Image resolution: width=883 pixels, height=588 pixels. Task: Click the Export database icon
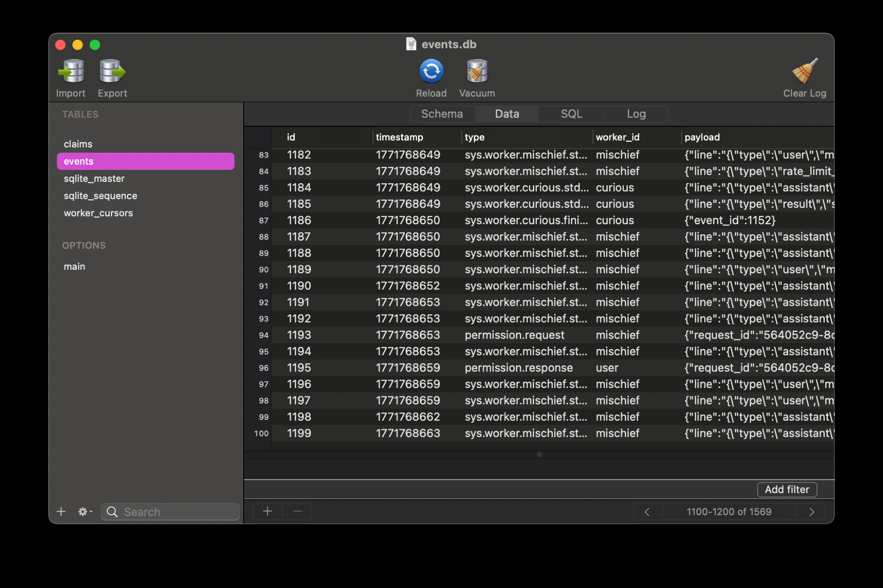point(112,72)
